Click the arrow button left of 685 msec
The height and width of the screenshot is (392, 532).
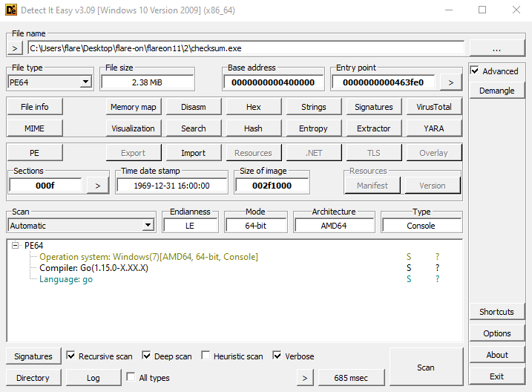click(x=304, y=378)
